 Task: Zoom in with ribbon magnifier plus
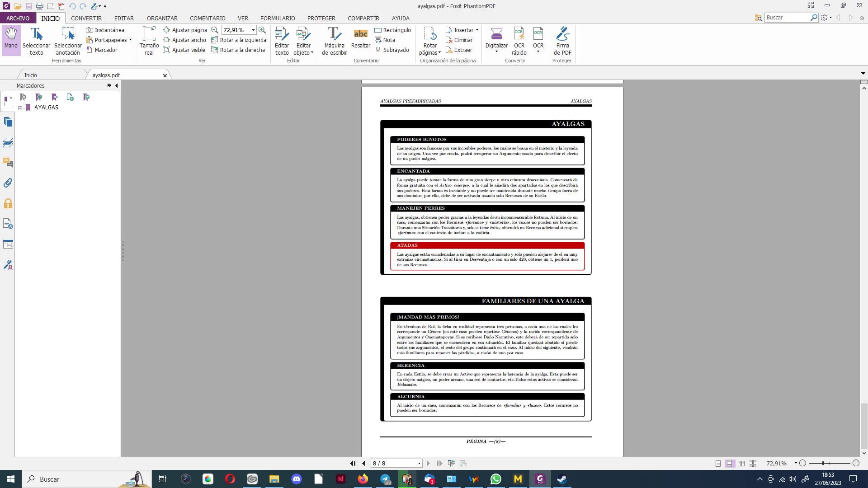click(262, 30)
